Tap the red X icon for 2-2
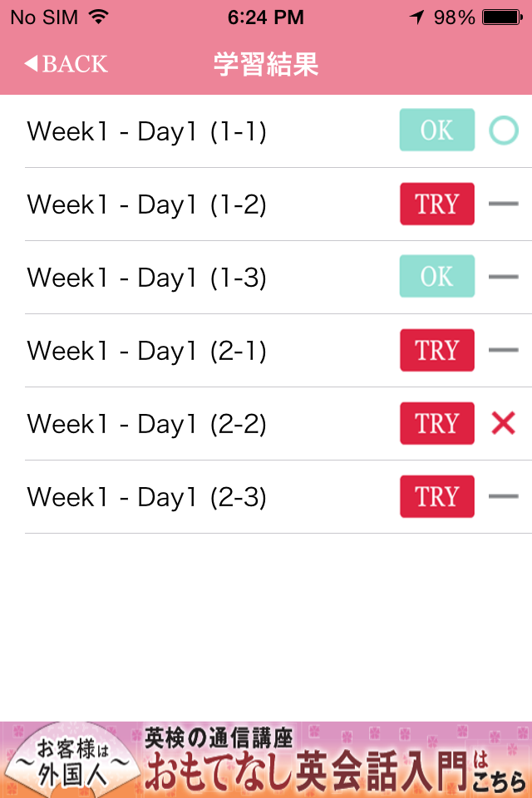532x798 pixels. (x=503, y=424)
